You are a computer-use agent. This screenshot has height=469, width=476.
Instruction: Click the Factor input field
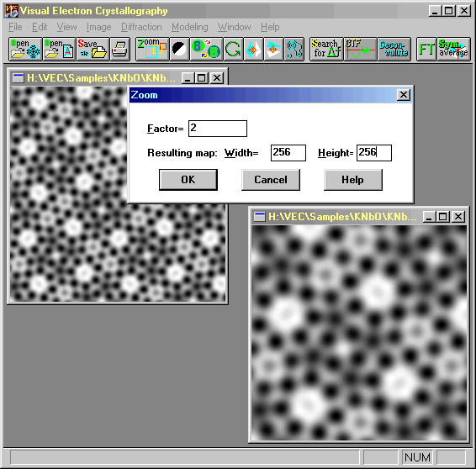[x=218, y=129]
